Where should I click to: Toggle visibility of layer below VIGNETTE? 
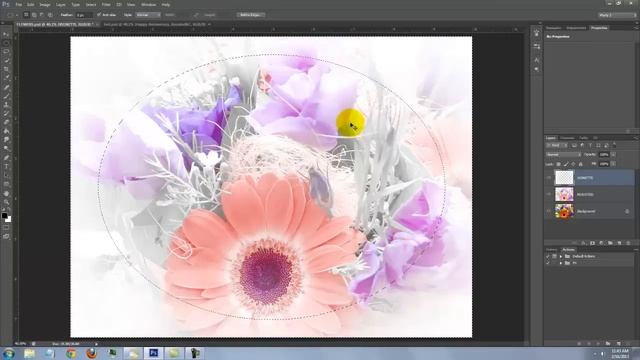(549, 195)
